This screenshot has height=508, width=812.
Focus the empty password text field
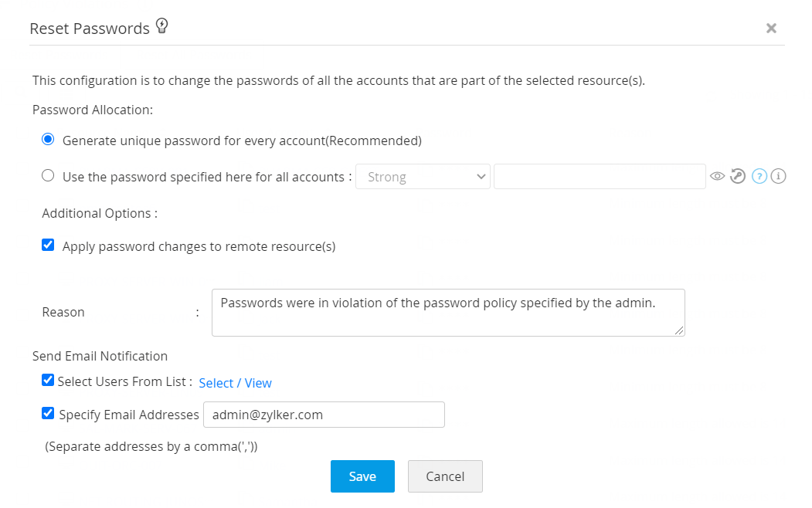click(x=600, y=177)
